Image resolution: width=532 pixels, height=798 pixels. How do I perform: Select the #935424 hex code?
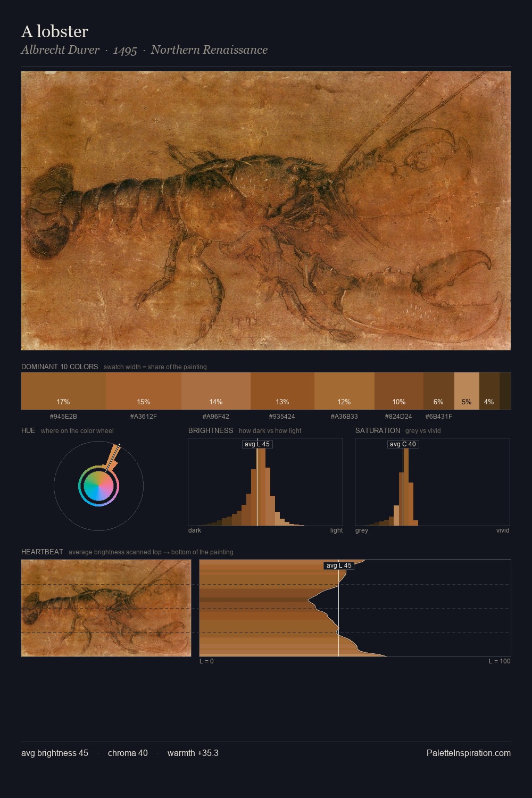coord(282,417)
